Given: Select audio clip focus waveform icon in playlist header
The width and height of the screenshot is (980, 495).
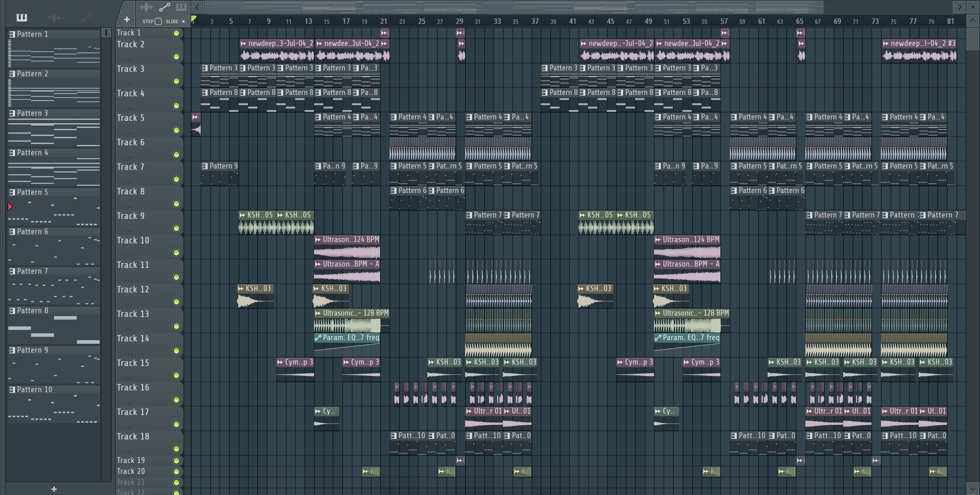Looking at the screenshot, I should coord(146,7).
